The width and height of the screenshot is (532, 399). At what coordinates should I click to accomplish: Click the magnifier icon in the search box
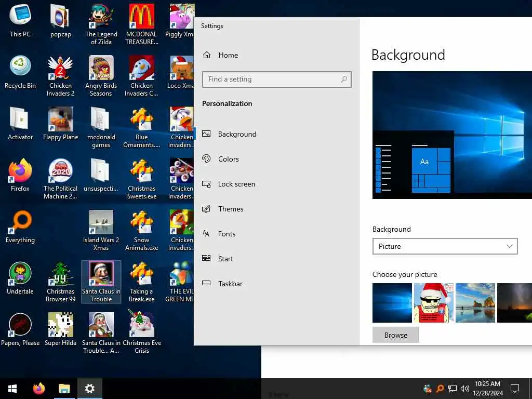(x=344, y=79)
